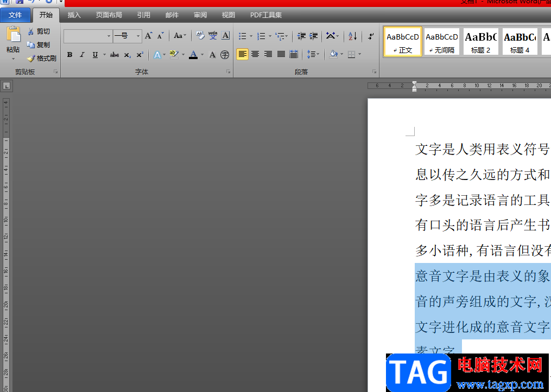The width and height of the screenshot is (551, 392).
Task: Switch to the 插入 (Insert) tab
Action: point(74,15)
